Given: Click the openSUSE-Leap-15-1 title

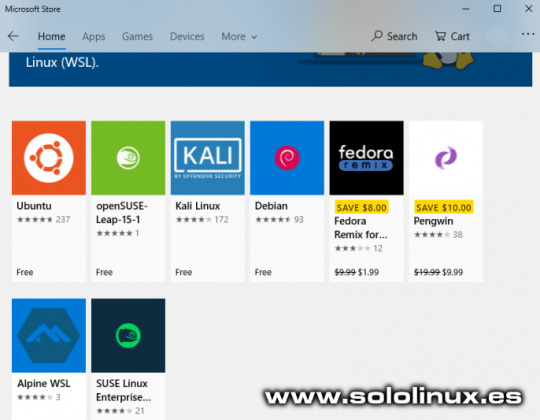Looking at the screenshot, I should (x=122, y=213).
